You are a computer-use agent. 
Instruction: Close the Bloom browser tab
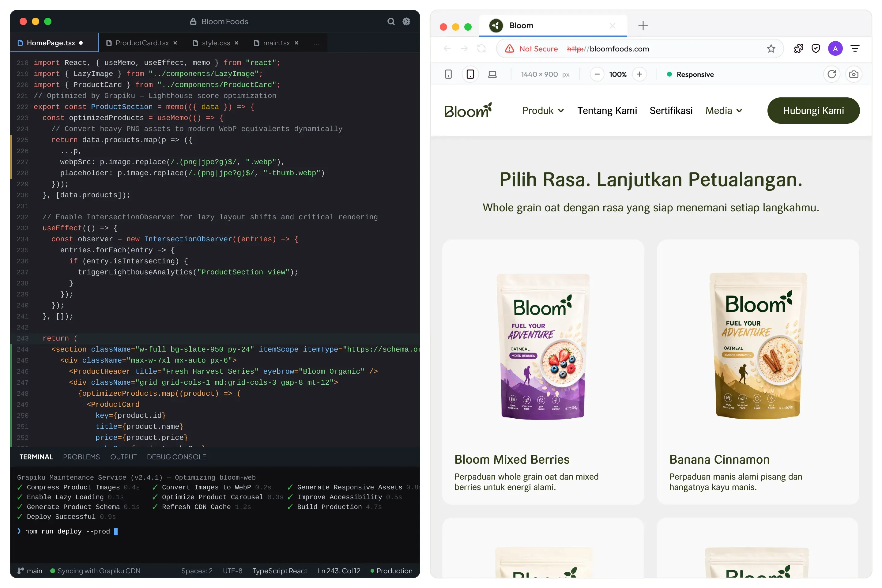pyautogui.click(x=612, y=25)
